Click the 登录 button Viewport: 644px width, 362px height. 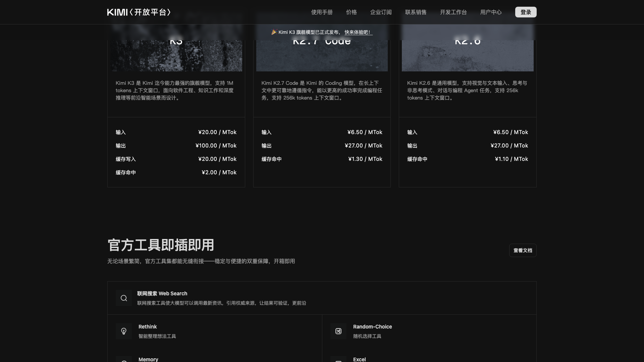pyautogui.click(x=526, y=12)
